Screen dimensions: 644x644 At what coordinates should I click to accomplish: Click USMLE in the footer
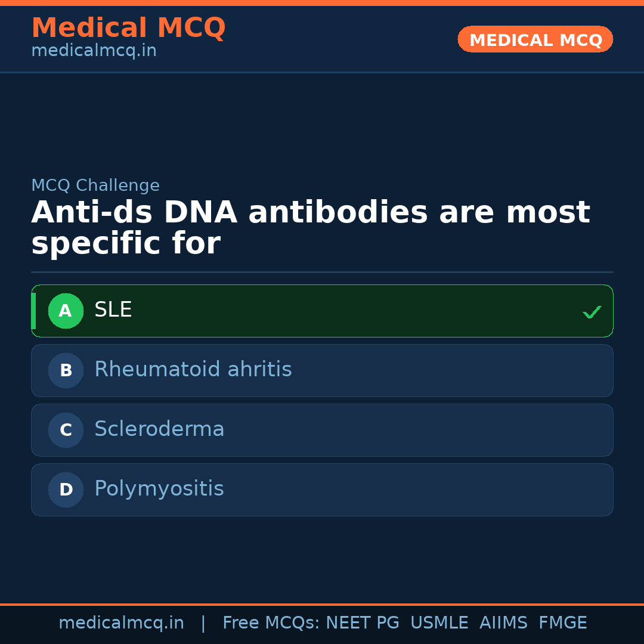[439, 623]
